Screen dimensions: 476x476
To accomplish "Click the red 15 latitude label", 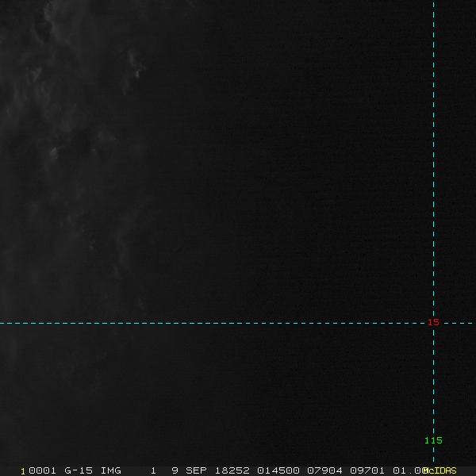I will (433, 322).
